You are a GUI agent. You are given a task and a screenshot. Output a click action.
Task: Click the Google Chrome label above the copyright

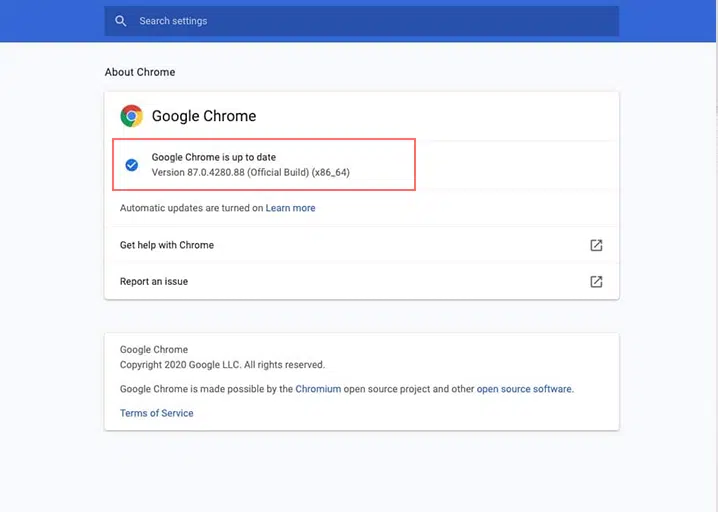(154, 350)
